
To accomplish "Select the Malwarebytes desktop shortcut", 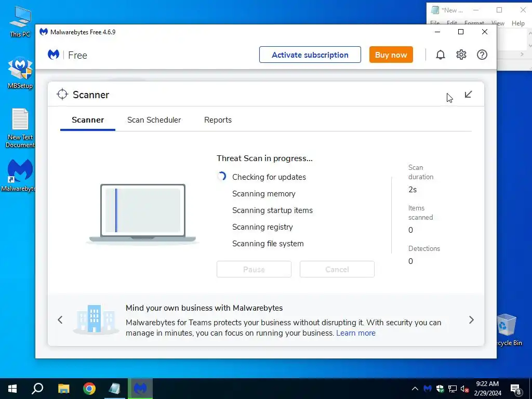I will coord(19,176).
